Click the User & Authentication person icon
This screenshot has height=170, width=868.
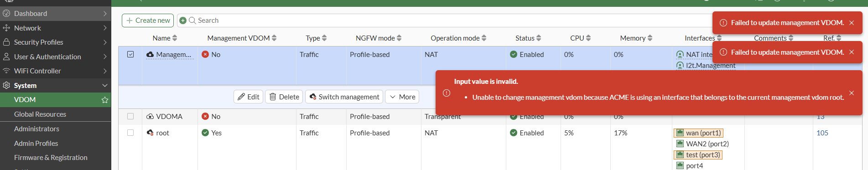(x=6, y=57)
